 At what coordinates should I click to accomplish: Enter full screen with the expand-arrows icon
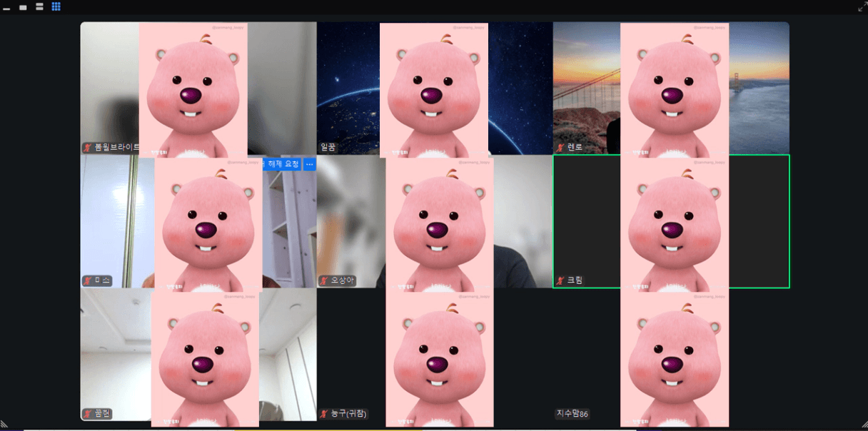tap(862, 6)
